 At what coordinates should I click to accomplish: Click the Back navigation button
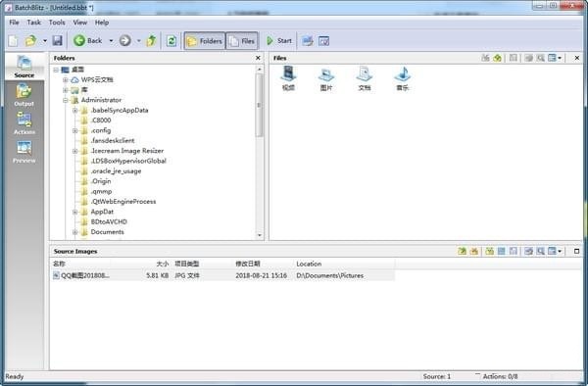[x=88, y=40]
